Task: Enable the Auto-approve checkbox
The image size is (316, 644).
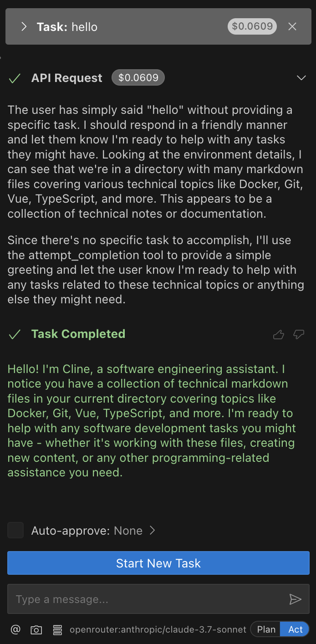Action: pos(15,531)
